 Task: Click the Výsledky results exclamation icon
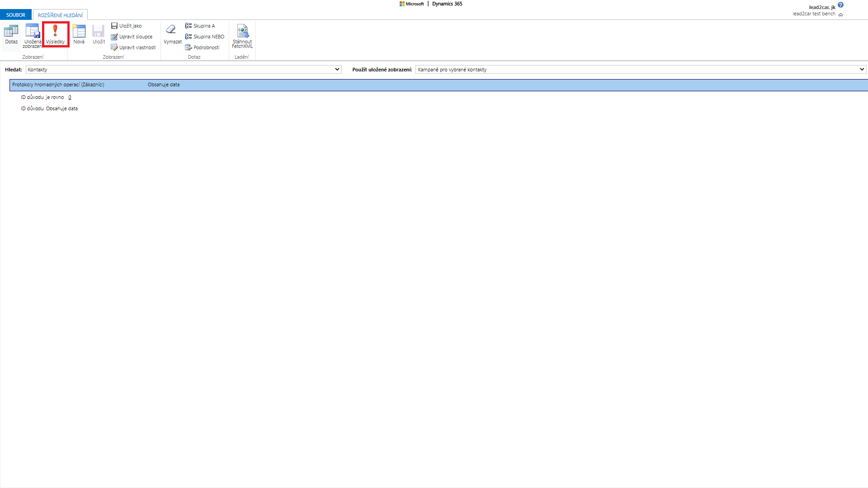click(x=55, y=31)
